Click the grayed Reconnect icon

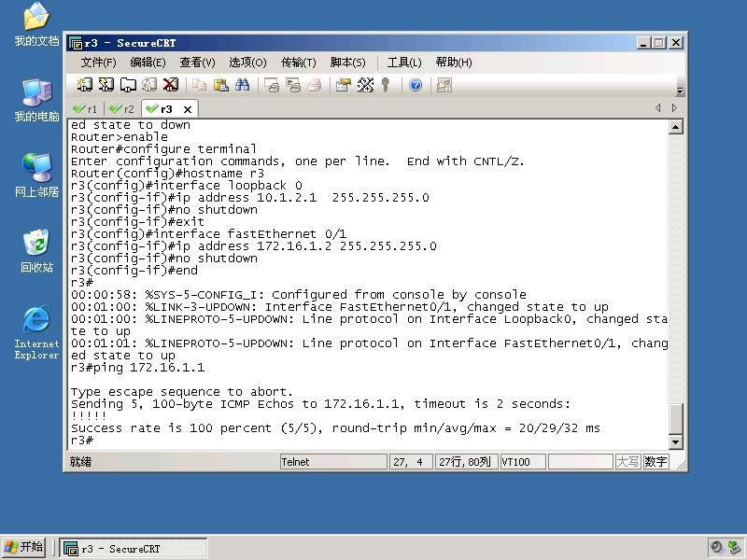click(149, 85)
